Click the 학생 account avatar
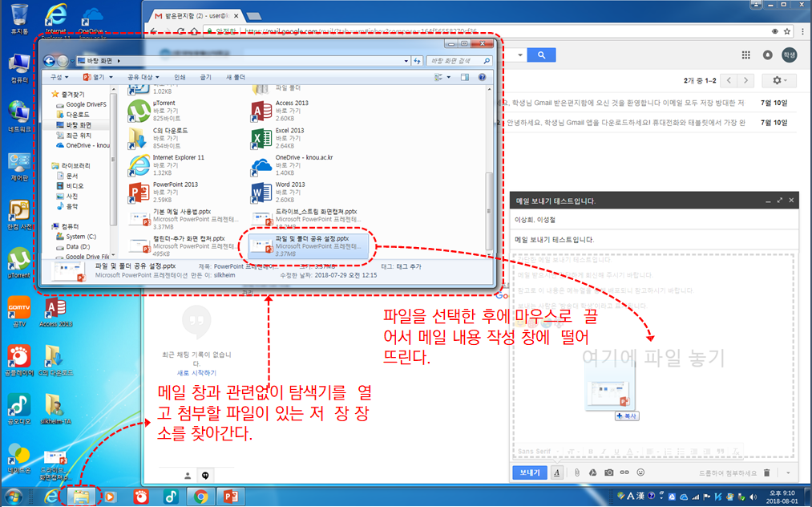The height and width of the screenshot is (507, 812). 790,55
